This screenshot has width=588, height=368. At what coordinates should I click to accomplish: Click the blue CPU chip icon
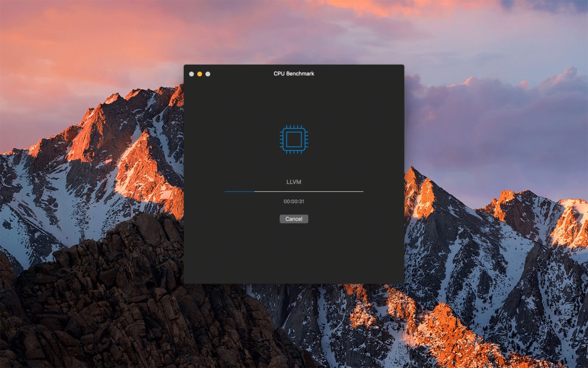pyautogui.click(x=294, y=139)
